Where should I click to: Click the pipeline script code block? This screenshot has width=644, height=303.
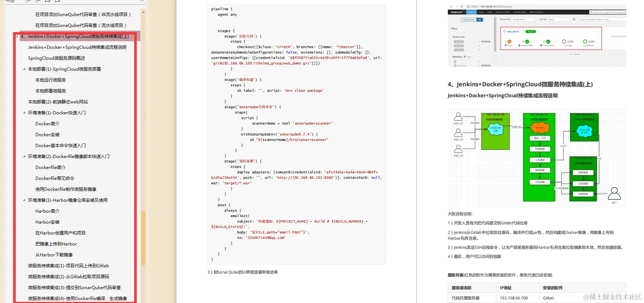coord(296,134)
